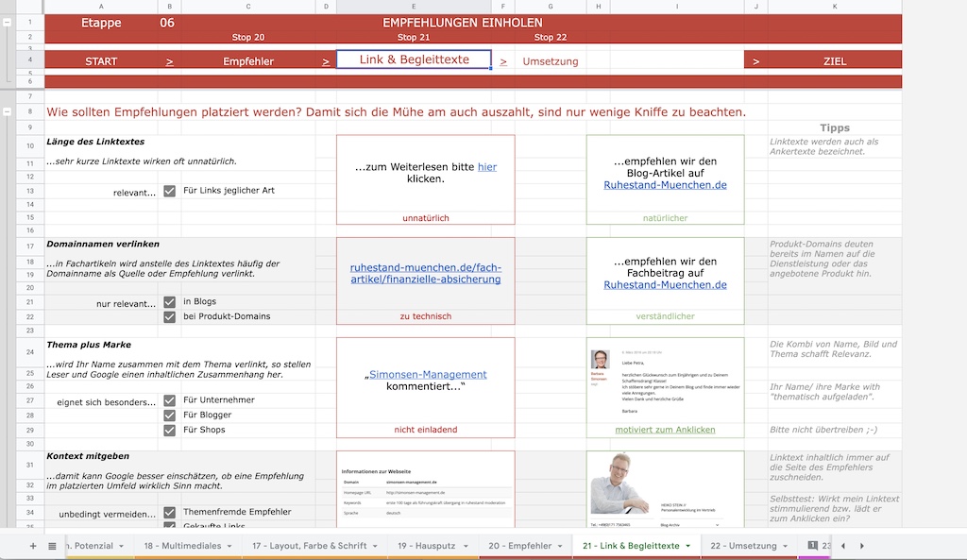The image size is (967, 560).
Task: Select the START cell
Action: pos(101,61)
